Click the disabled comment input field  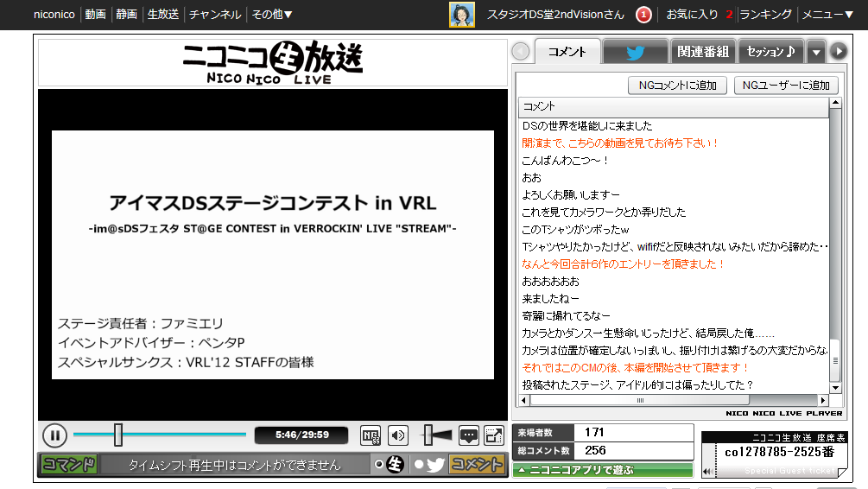[235, 465]
